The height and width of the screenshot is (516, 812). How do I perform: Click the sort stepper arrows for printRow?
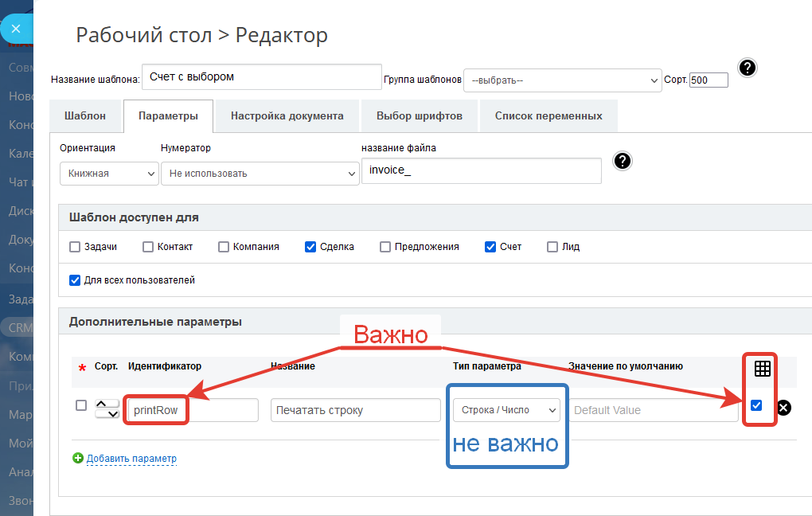pos(107,409)
